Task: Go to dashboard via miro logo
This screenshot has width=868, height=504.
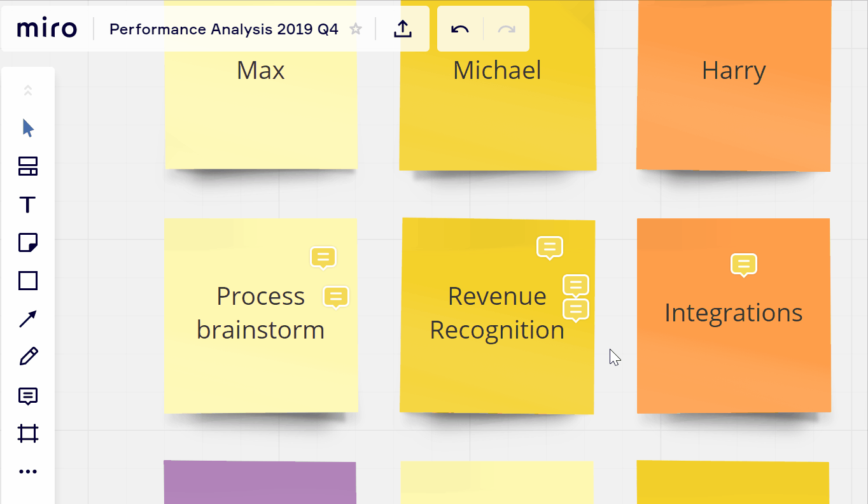Action: 47,29
